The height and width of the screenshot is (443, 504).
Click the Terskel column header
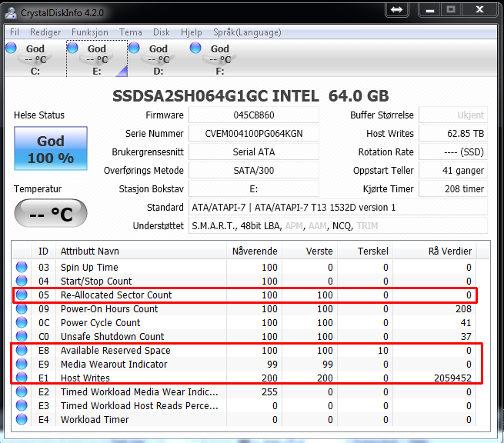click(x=365, y=251)
